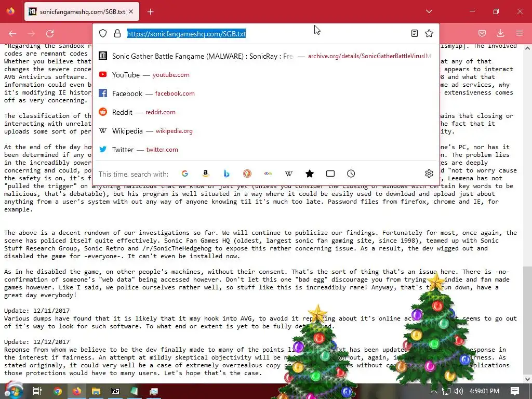Viewport: 532px width, 399px height.
Task: Click the 'Update: 12/12/2017' line
Action: (37, 342)
